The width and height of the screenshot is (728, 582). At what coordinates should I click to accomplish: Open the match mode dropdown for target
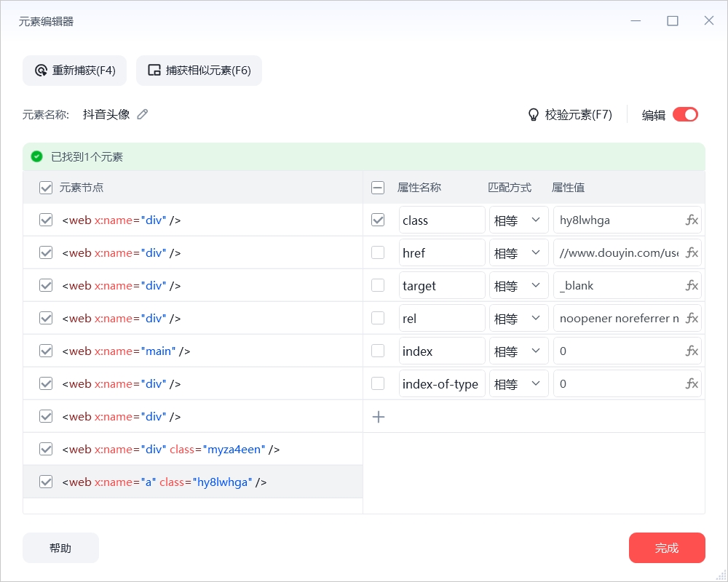coord(518,285)
